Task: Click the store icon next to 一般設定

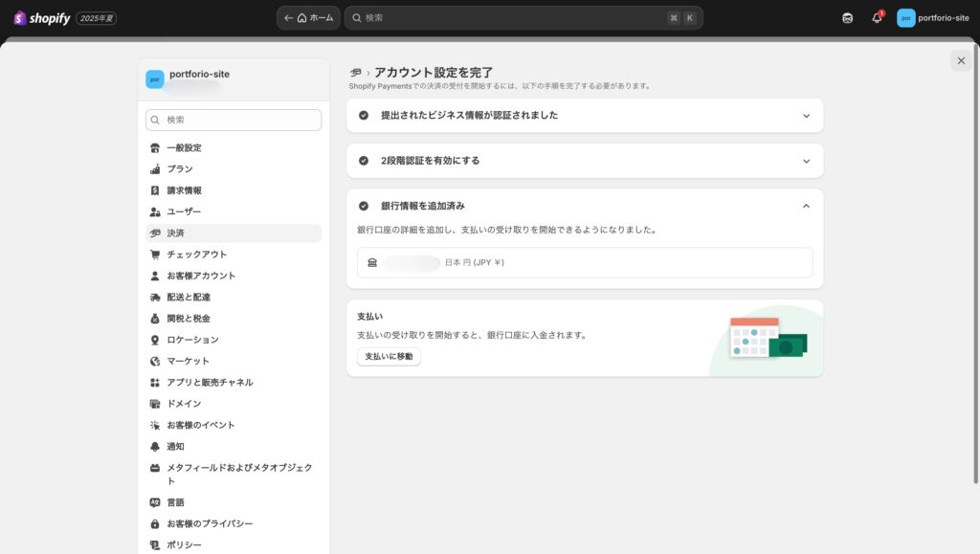Action: click(x=155, y=148)
